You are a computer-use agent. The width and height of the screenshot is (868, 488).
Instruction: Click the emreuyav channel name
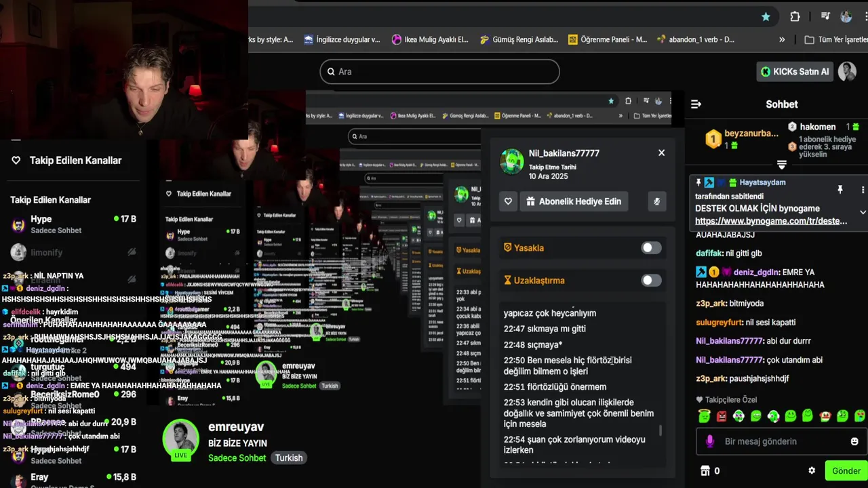pyautogui.click(x=236, y=427)
